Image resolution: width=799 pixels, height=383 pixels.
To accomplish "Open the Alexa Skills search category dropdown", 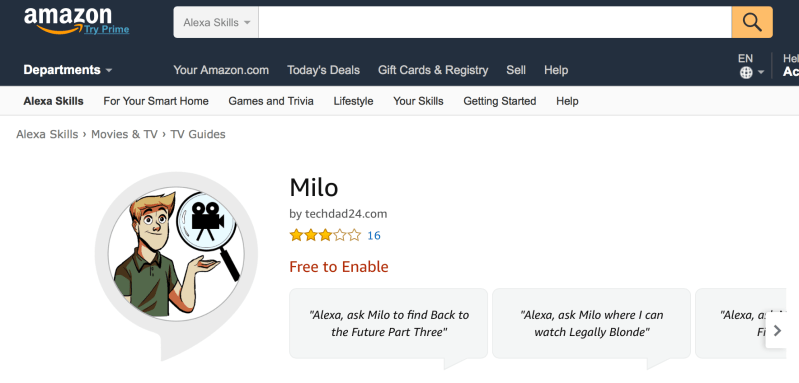I will (x=216, y=22).
